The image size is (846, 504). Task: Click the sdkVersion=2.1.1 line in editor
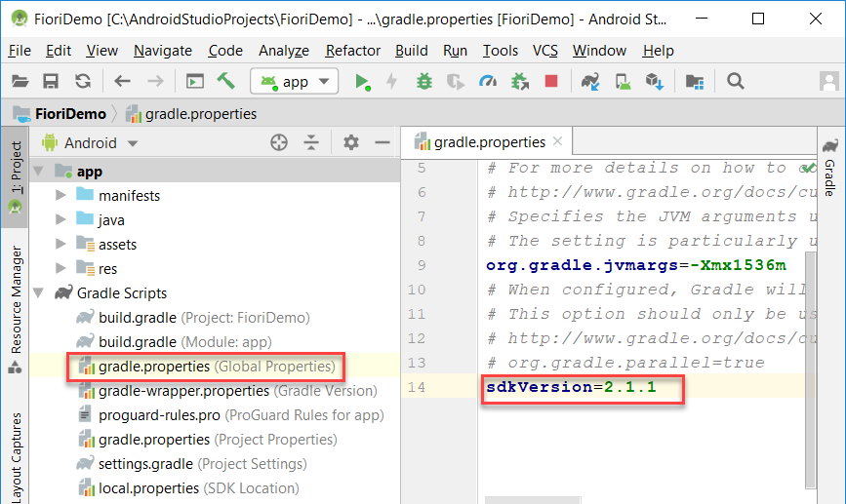(571, 387)
